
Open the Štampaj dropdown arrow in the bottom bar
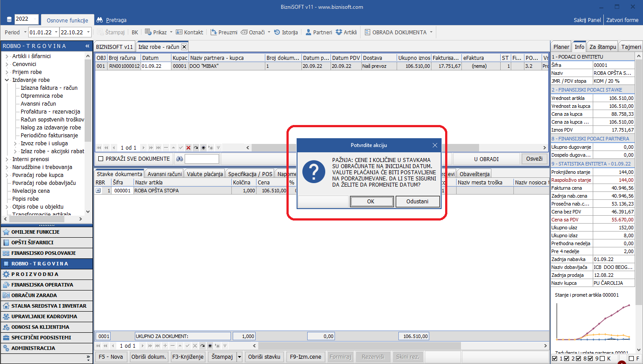pyautogui.click(x=240, y=357)
